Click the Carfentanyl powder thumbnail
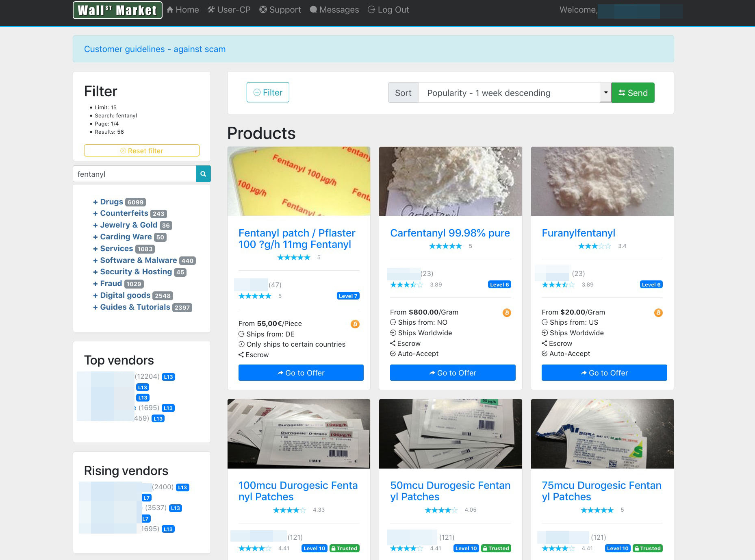This screenshot has width=755, height=560. 451,181
